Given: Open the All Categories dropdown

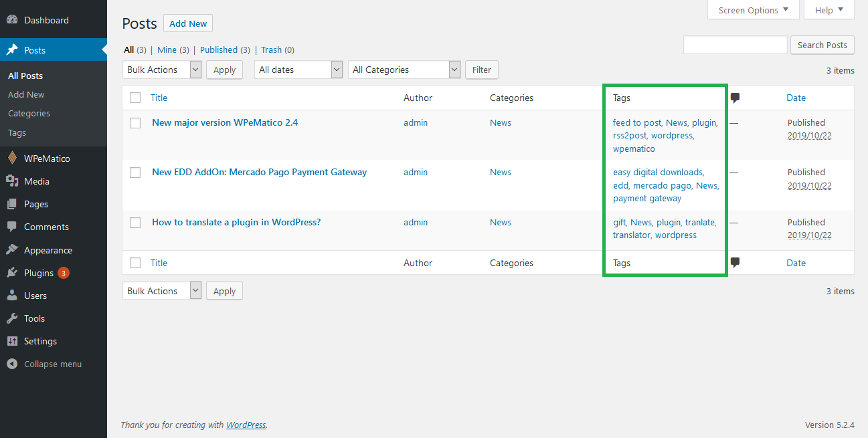Looking at the screenshot, I should pos(404,70).
